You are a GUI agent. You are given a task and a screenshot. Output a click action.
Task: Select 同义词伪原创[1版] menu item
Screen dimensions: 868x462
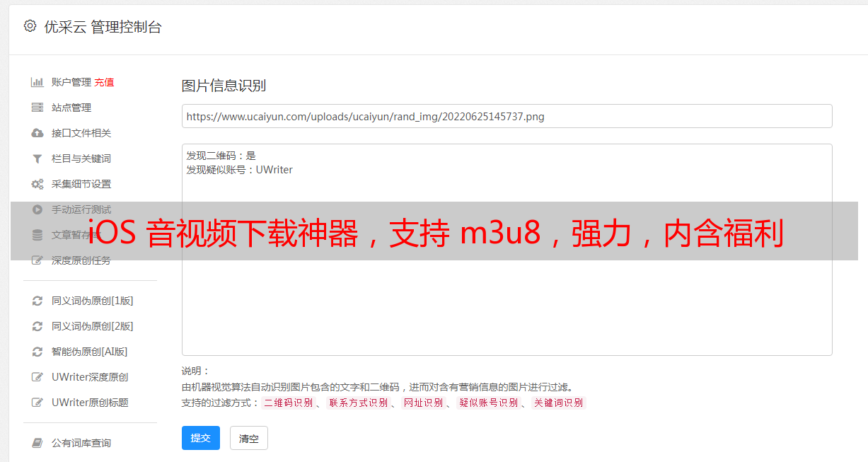(93, 301)
